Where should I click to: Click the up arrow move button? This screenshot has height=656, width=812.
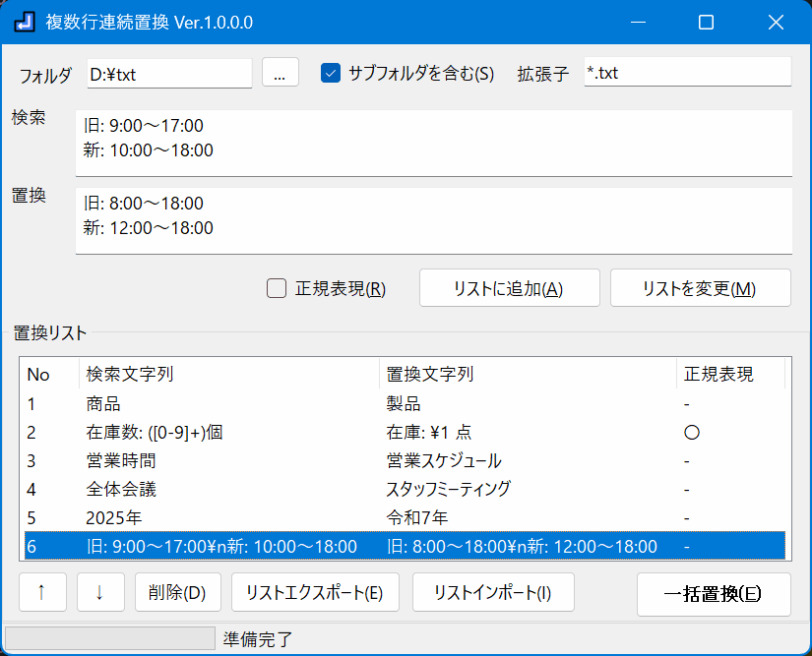pyautogui.click(x=42, y=593)
